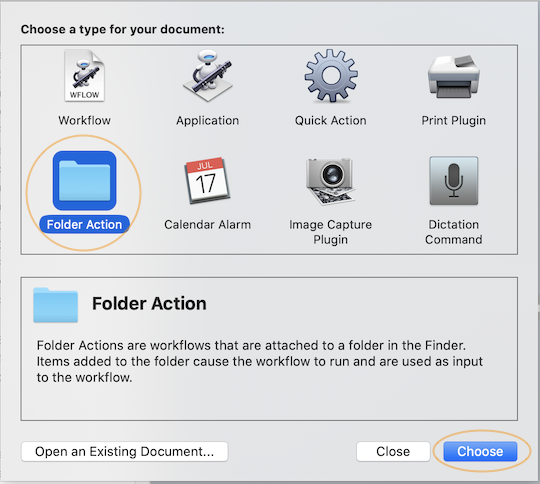Select the Image Capture Plugin camera icon
Screen dimensions: 540x484
[331, 181]
